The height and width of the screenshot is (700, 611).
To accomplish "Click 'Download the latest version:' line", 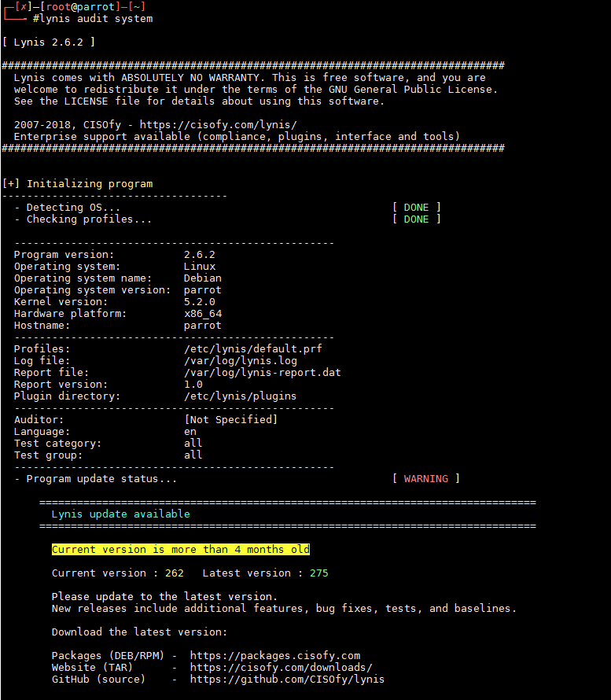I will click(140, 632).
